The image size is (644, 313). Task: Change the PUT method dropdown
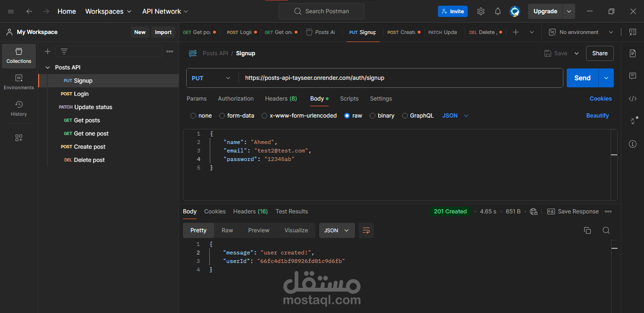point(212,78)
